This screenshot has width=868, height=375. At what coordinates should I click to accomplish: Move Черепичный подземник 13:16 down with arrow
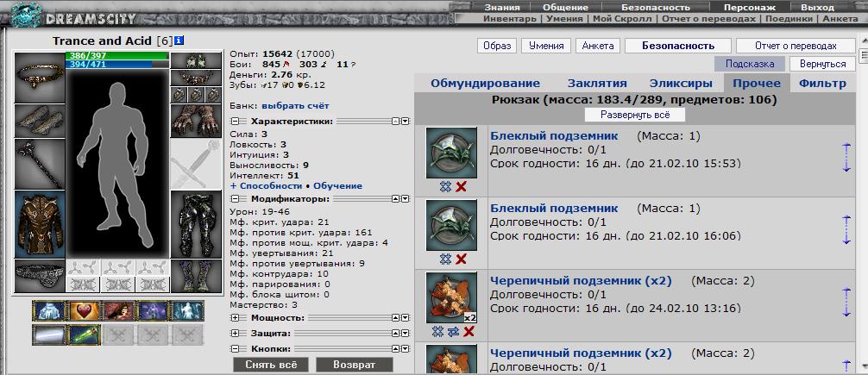pyautogui.click(x=846, y=311)
